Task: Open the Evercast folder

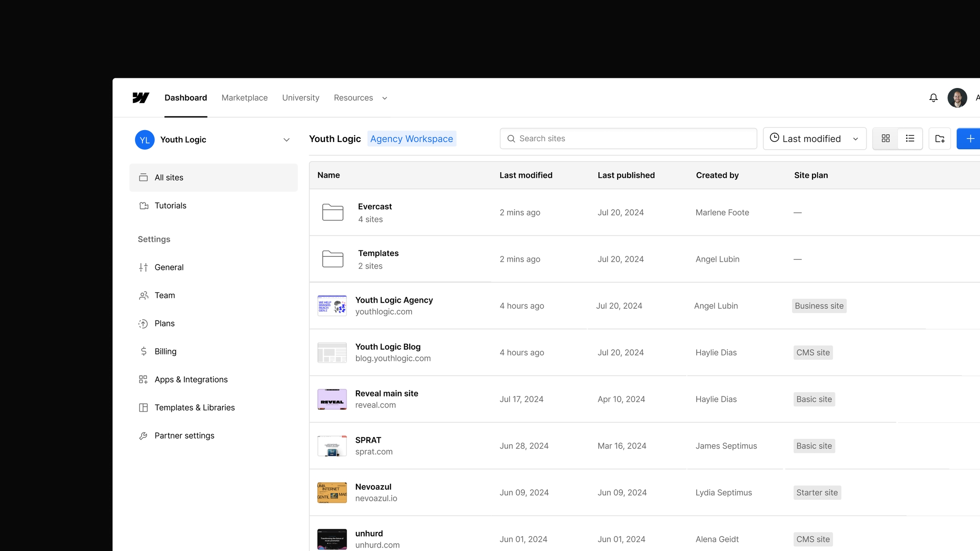Action: 375,207
